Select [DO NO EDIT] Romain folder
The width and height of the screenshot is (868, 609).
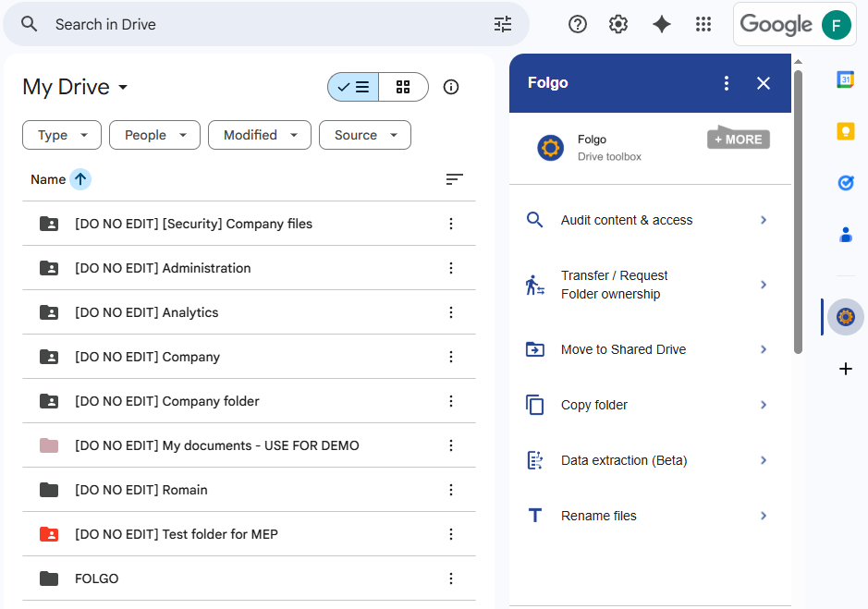249,490
